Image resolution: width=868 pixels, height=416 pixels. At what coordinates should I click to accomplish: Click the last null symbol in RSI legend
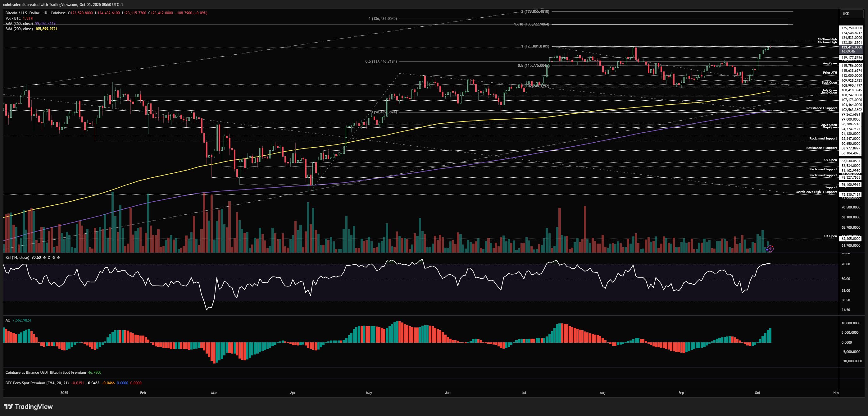tap(58, 258)
